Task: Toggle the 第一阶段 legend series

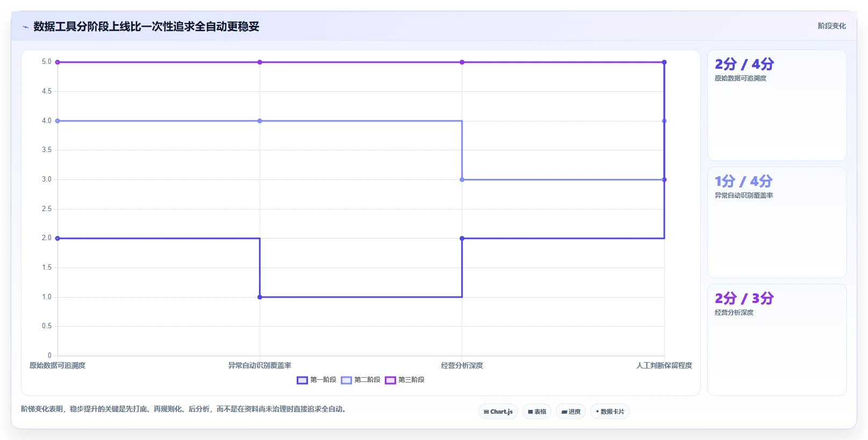Action: pos(317,380)
